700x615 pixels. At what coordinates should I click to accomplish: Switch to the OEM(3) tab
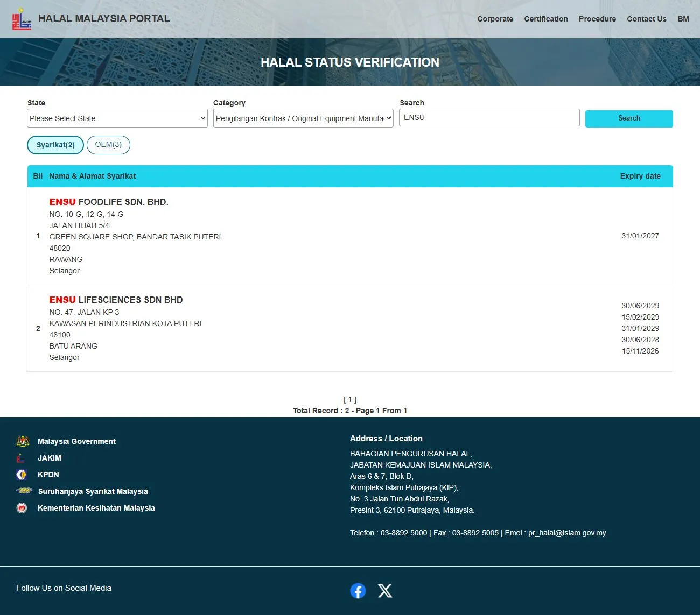click(108, 145)
